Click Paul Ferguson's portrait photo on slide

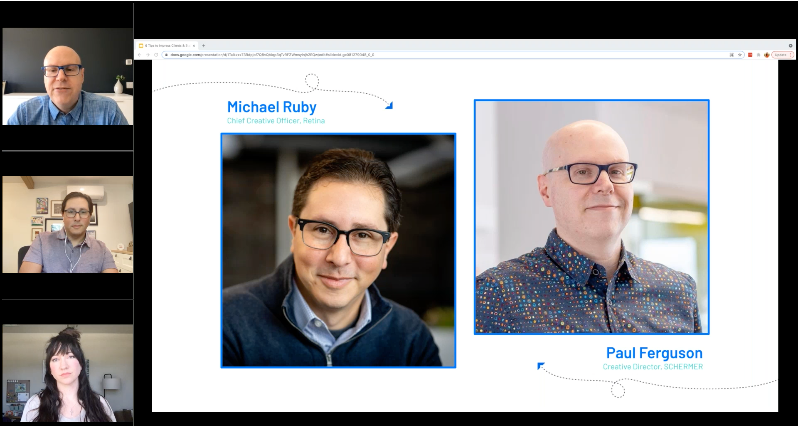591,217
